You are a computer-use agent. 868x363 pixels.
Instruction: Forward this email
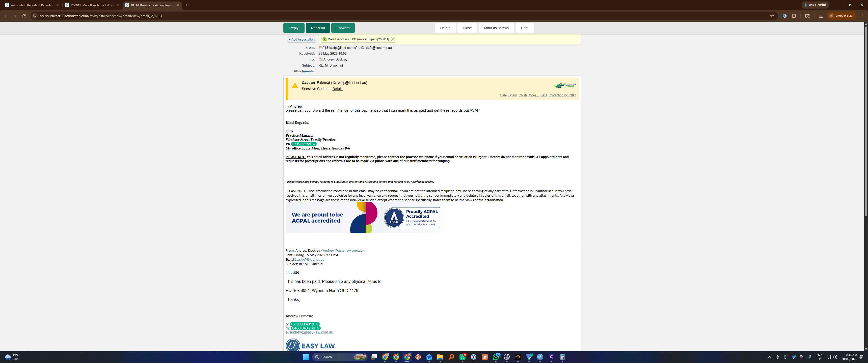343,28
